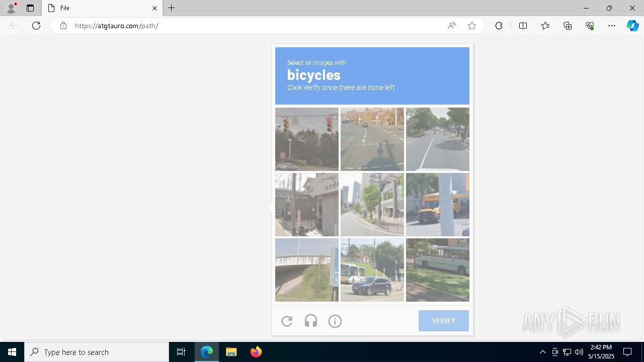
Task: Select the dark SUV and bus tile
Action: [x=372, y=270]
